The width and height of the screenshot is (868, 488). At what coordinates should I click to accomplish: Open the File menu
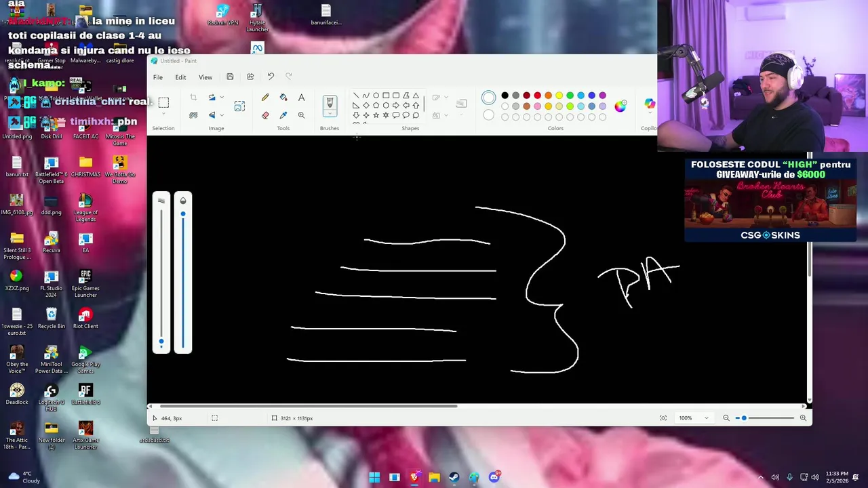[157, 77]
